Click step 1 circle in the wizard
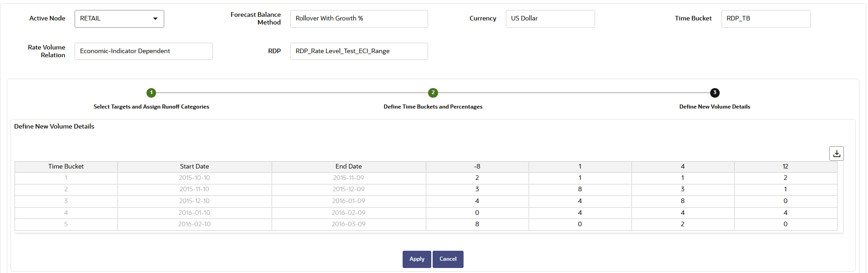Image resolution: width=868 pixels, height=273 pixels. [x=151, y=93]
